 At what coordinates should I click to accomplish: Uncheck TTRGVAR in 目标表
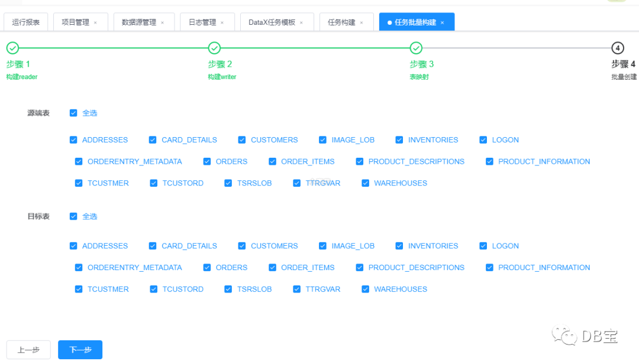(x=296, y=289)
